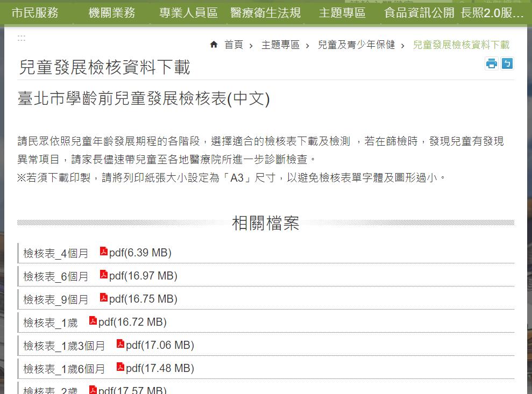
Task: Click the home icon in the breadcrumb
Action: (x=214, y=45)
